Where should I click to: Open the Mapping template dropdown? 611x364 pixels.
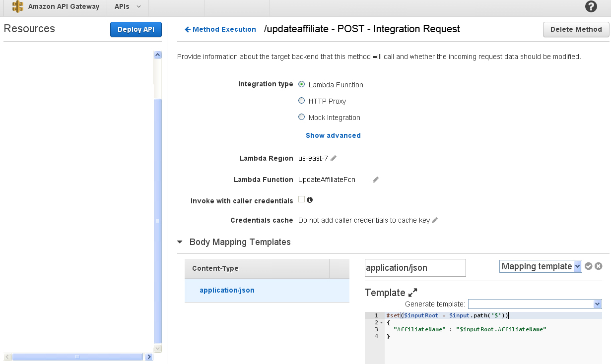pyautogui.click(x=541, y=266)
